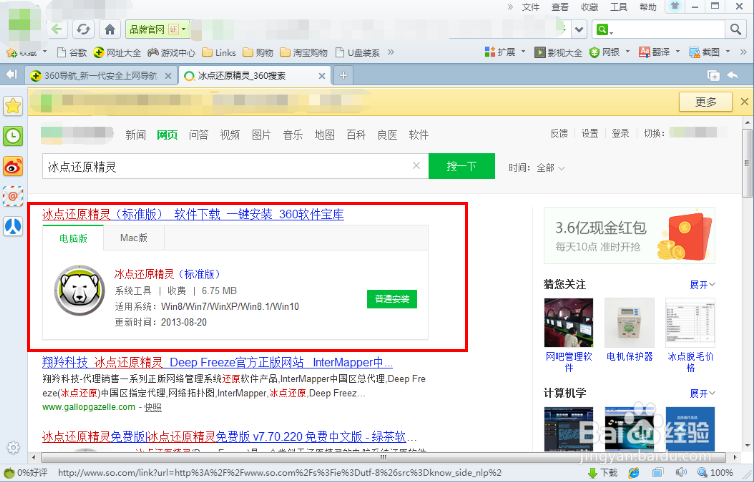
Task: Clear the search query with the X
Action: coord(416,165)
